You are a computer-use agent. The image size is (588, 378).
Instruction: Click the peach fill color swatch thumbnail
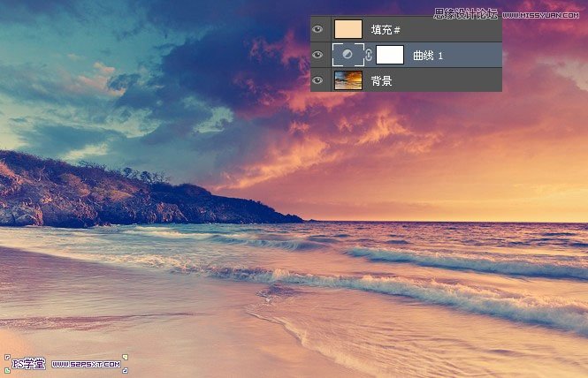(348, 29)
